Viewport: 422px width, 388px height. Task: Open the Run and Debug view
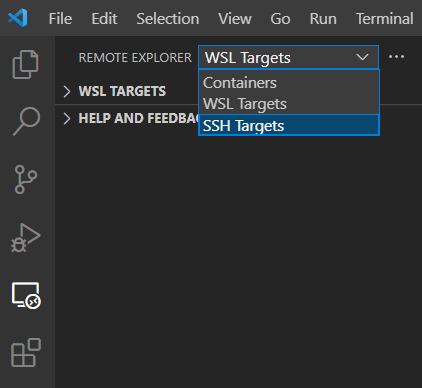point(26,237)
